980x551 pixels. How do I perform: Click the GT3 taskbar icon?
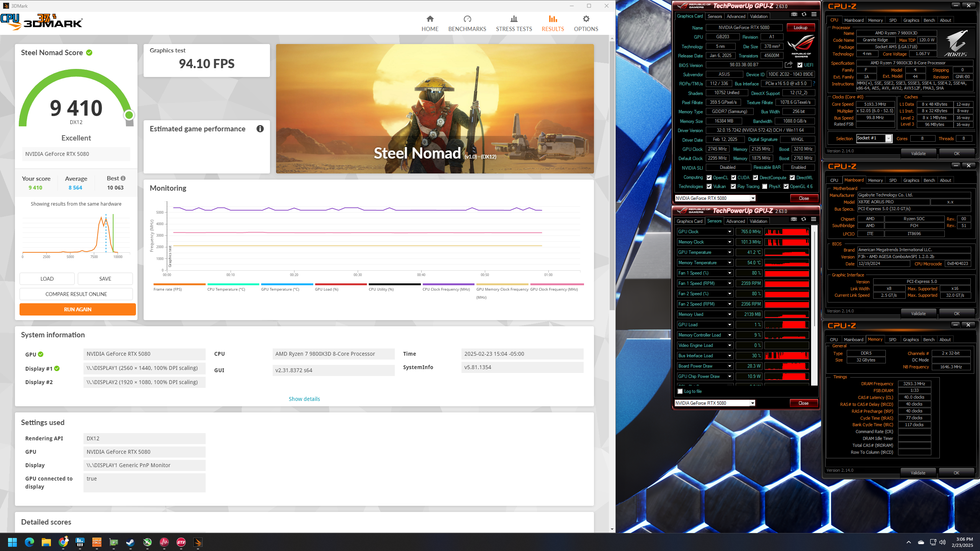tap(181, 542)
